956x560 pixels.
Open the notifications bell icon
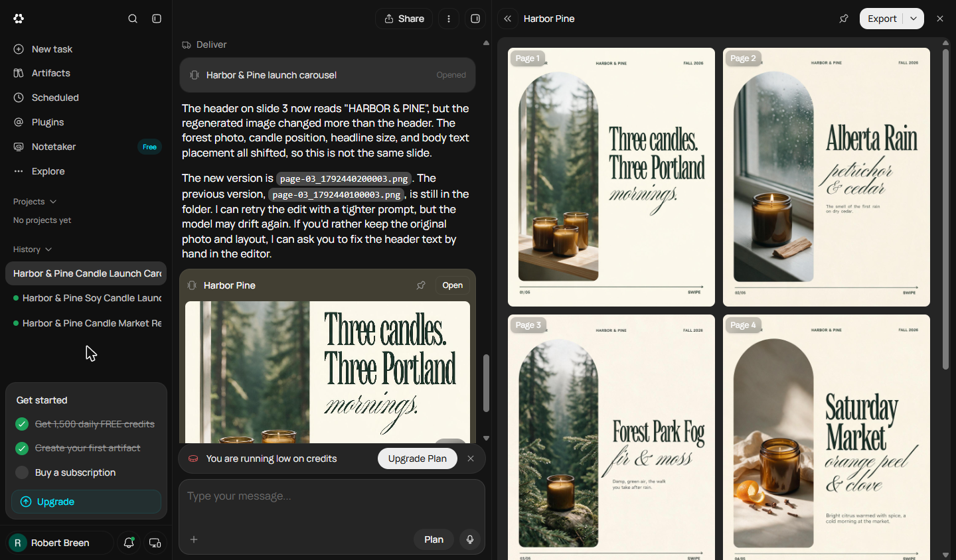tap(129, 543)
